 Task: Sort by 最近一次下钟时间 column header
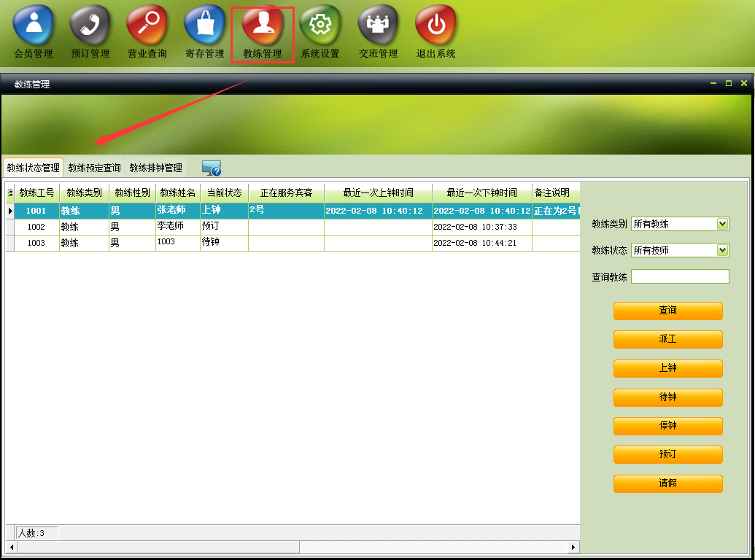482,193
